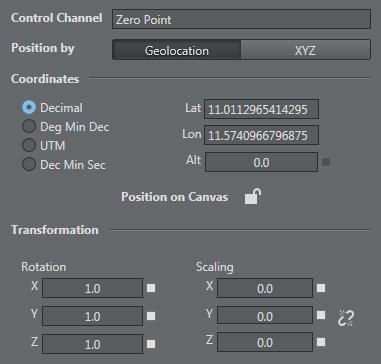Viewport: 381px width, 364px height.
Task: Click the Scaling Y value field
Action: [x=265, y=315]
